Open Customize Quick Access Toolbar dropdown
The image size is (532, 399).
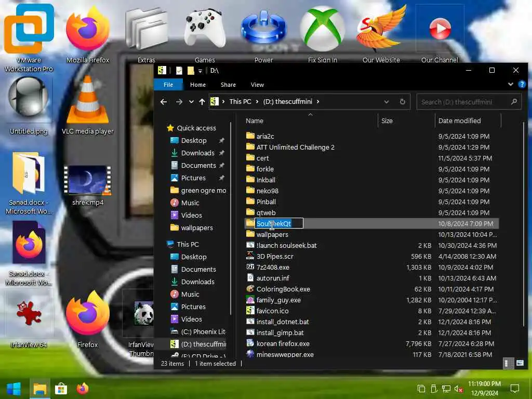pyautogui.click(x=200, y=71)
